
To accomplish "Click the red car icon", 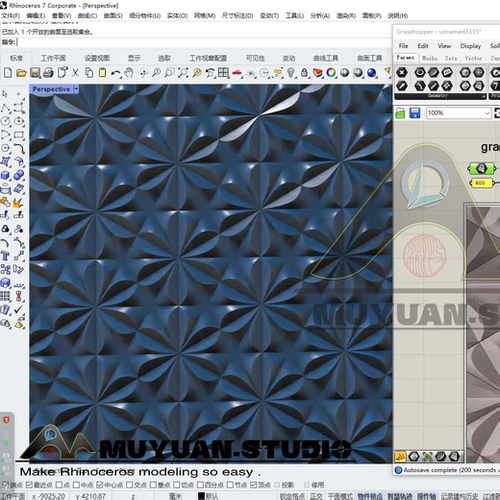I will (x=237, y=72).
